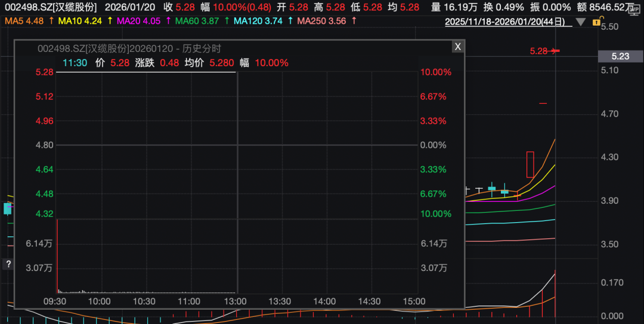Click the cyan candlestick at left edge

pos(8,208)
